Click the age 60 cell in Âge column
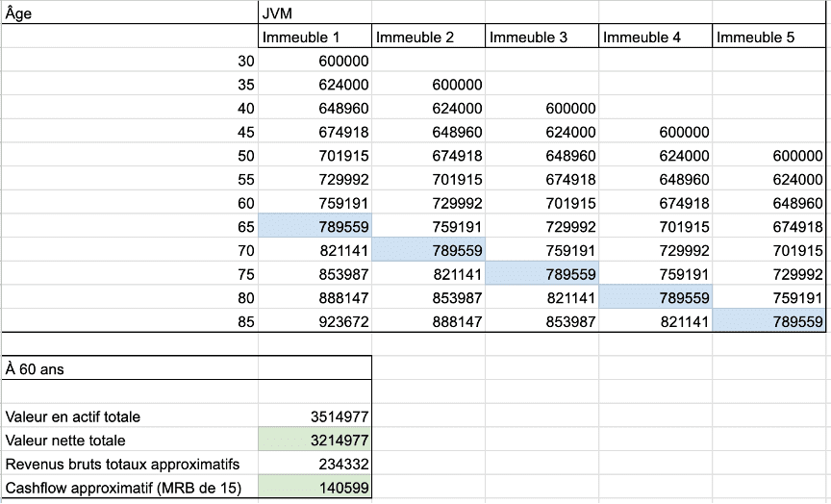831x504 pixels. [x=129, y=203]
